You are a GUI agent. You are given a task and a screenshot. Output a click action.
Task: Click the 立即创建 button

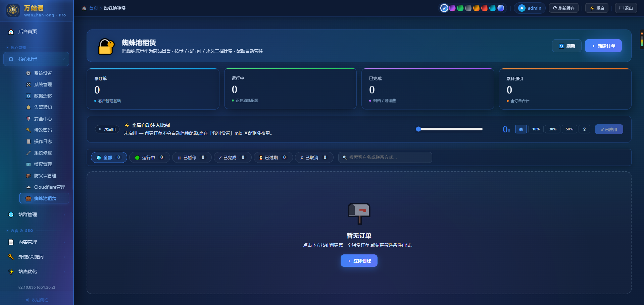359,261
